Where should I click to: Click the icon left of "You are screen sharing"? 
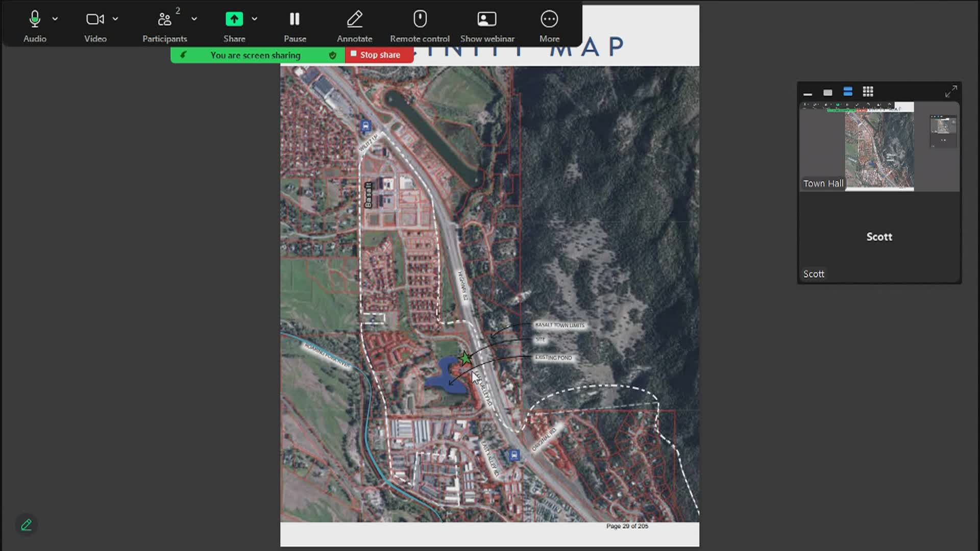click(x=183, y=55)
